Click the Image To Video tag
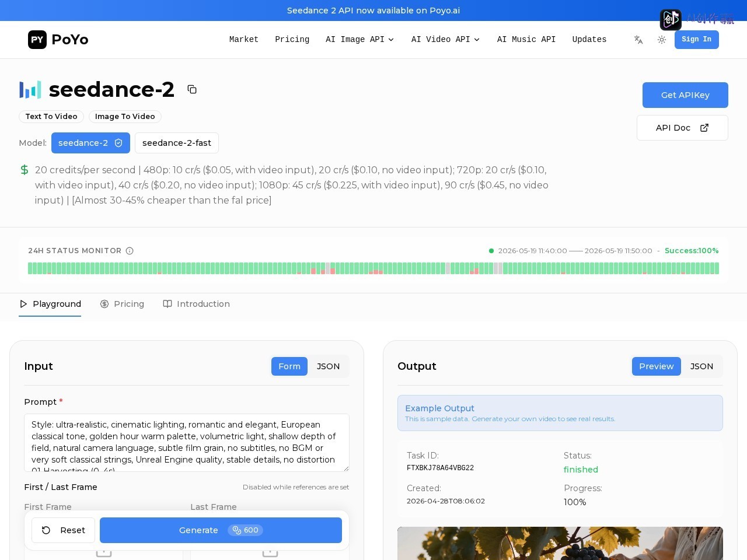The width and height of the screenshot is (747, 560). click(125, 117)
